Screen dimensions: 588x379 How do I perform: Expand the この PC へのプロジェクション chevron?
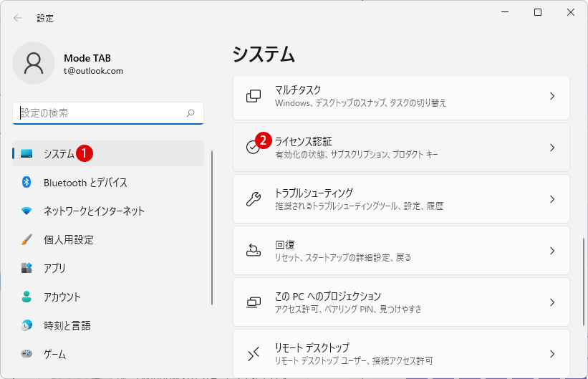[552, 302]
